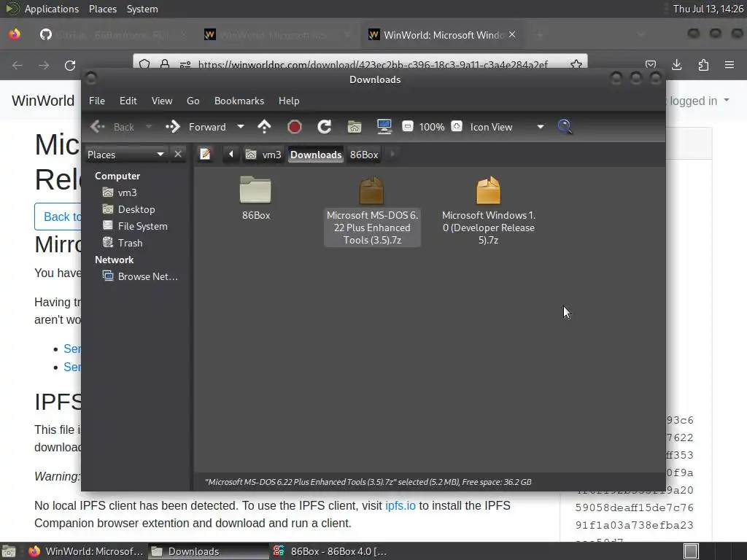Click the vm3 path bar button

point(263,155)
